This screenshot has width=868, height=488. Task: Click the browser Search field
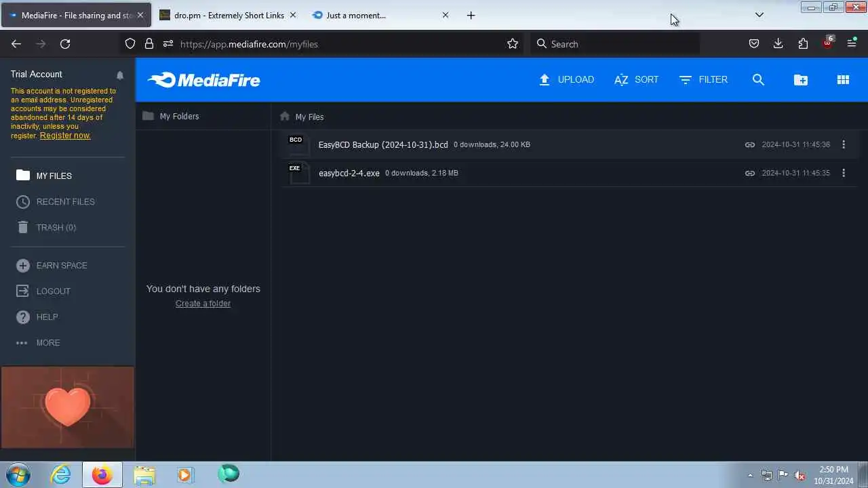614,43
